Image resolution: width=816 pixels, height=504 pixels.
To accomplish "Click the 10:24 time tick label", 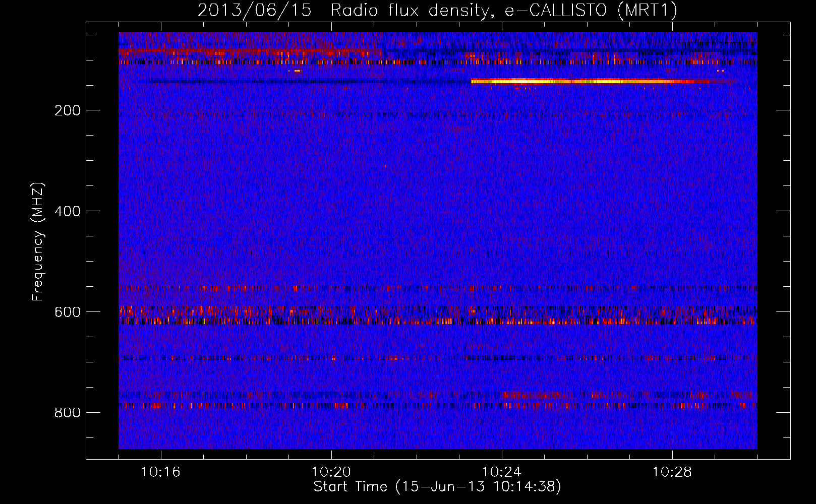I will coord(502,472).
